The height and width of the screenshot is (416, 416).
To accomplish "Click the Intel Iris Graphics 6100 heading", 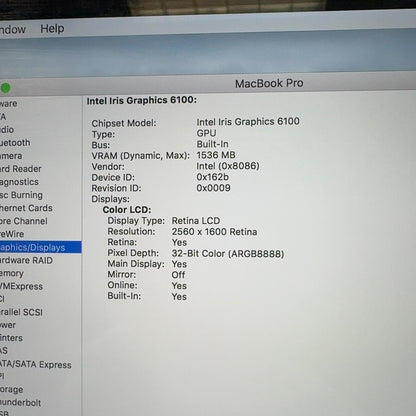I will pos(142,100).
